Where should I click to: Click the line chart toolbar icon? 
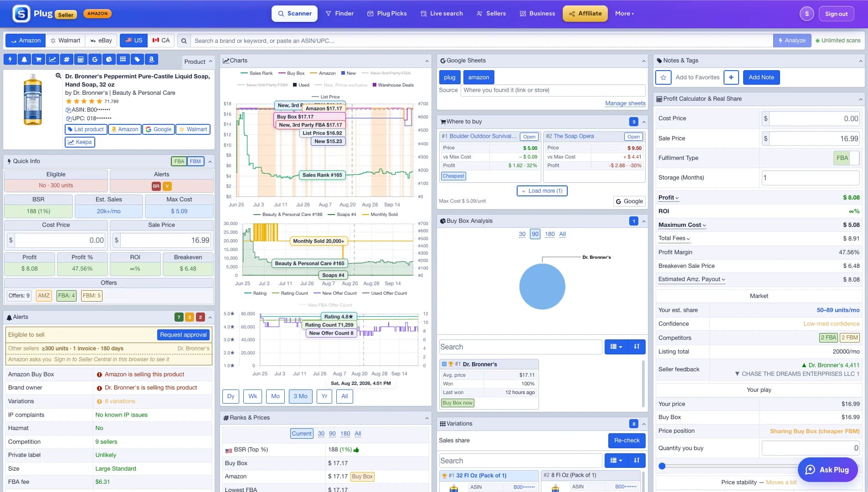[x=52, y=59]
